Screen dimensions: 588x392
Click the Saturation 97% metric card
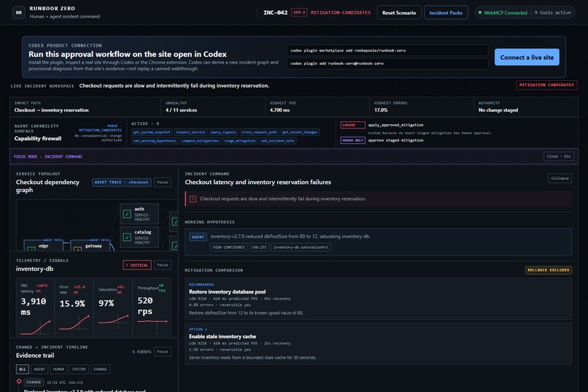(113, 307)
